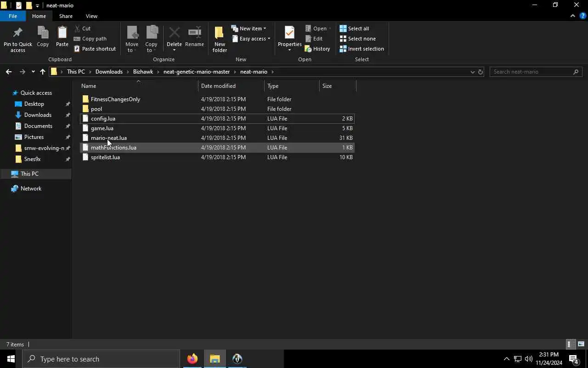Image resolution: width=588 pixels, height=368 pixels.
Task: Select mathFunctions.lua file
Action: coord(217,148)
